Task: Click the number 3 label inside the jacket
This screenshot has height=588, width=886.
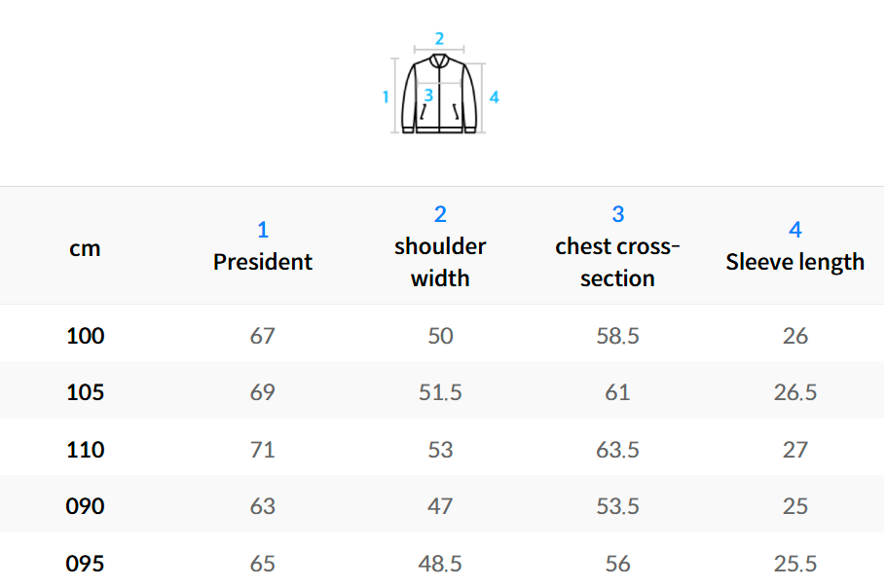Action: 428,95
